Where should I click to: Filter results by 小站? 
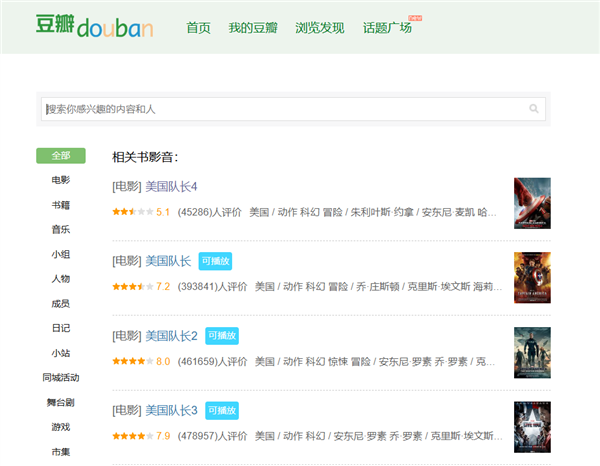pyautogui.click(x=61, y=353)
